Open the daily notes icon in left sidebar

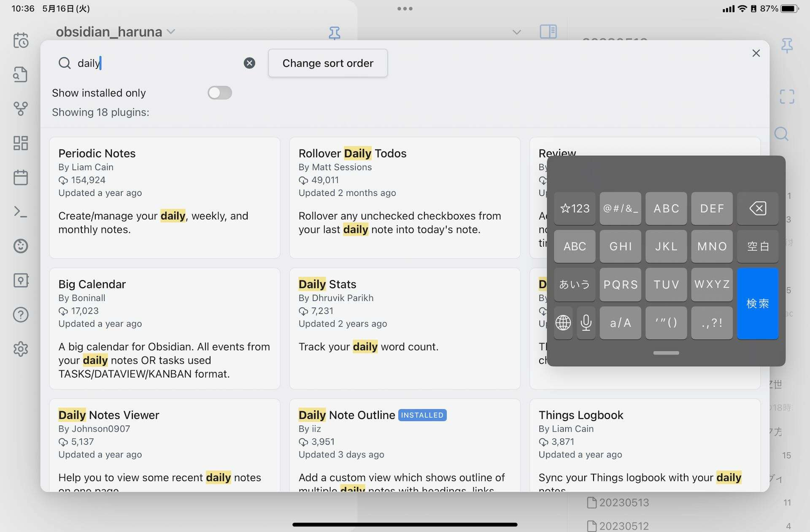pyautogui.click(x=21, y=40)
